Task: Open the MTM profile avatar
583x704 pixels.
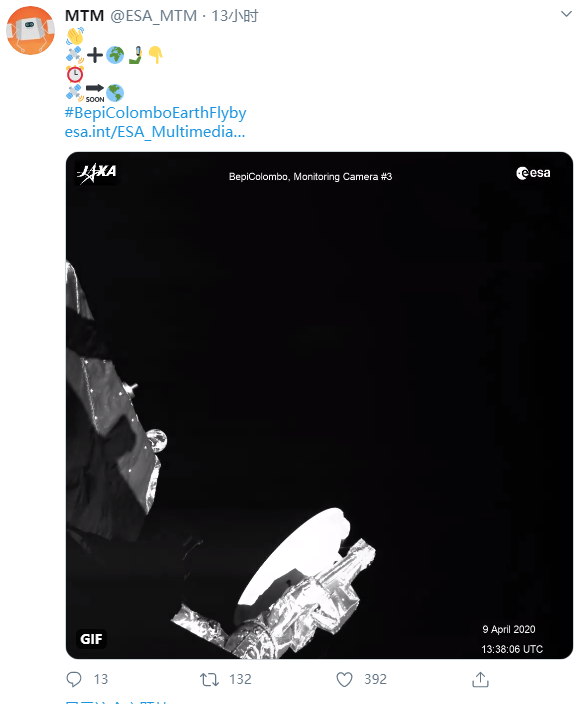Action: (31, 31)
